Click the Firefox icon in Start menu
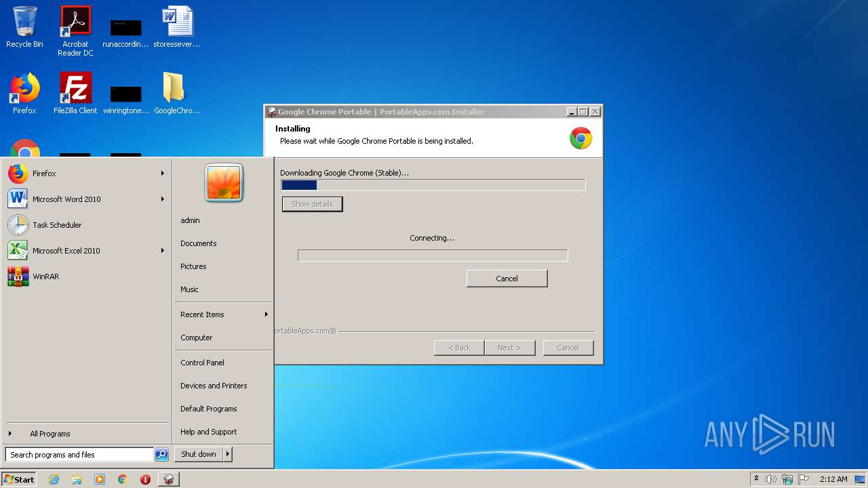This screenshot has width=868, height=488. [x=18, y=174]
